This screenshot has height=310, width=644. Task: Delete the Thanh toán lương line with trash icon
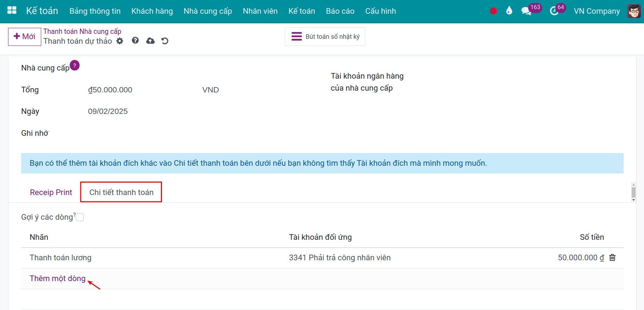(x=612, y=257)
